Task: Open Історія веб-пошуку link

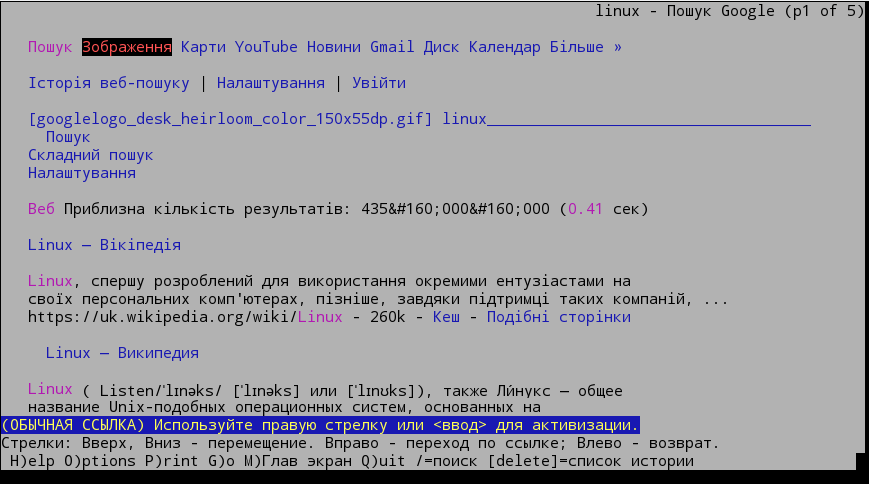Action: point(109,83)
